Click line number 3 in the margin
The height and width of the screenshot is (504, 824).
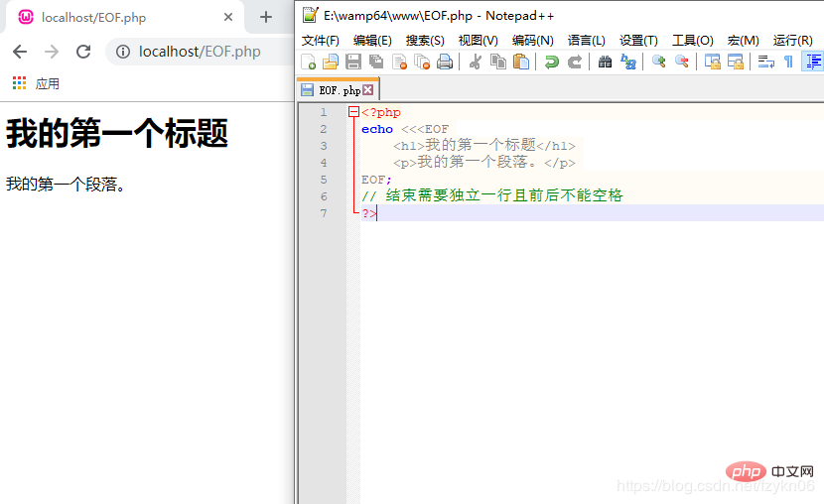point(324,146)
